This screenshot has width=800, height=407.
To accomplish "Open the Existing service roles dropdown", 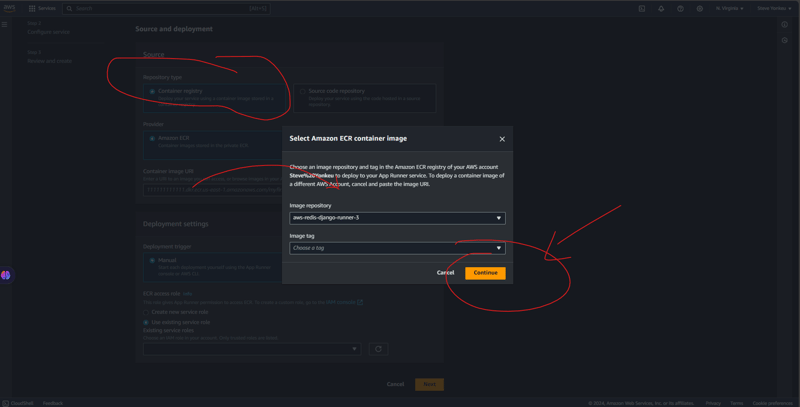I will click(x=252, y=349).
